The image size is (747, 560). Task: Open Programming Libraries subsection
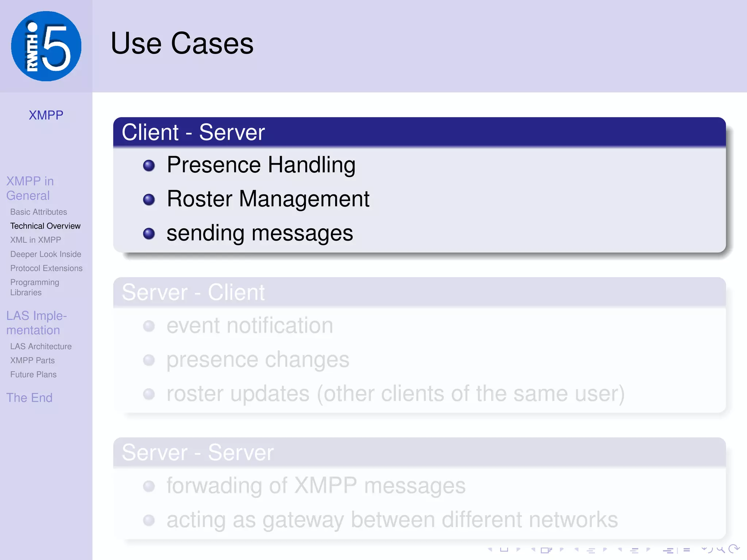[x=35, y=287]
